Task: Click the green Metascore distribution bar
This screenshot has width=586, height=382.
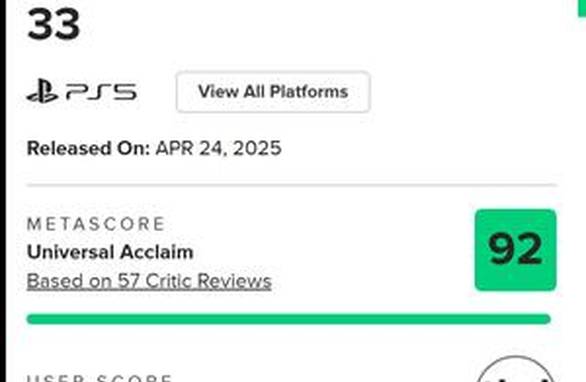Action: pyautogui.click(x=289, y=319)
